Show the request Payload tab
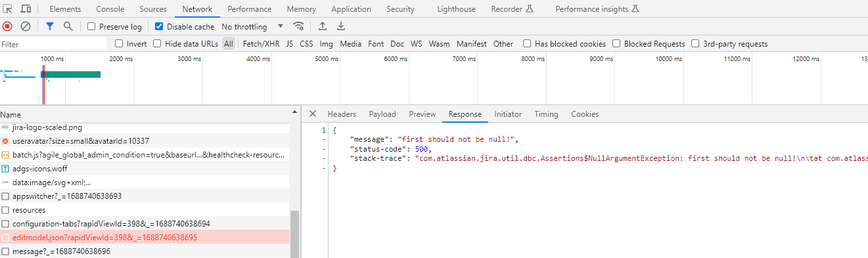The image size is (868, 258). point(382,114)
